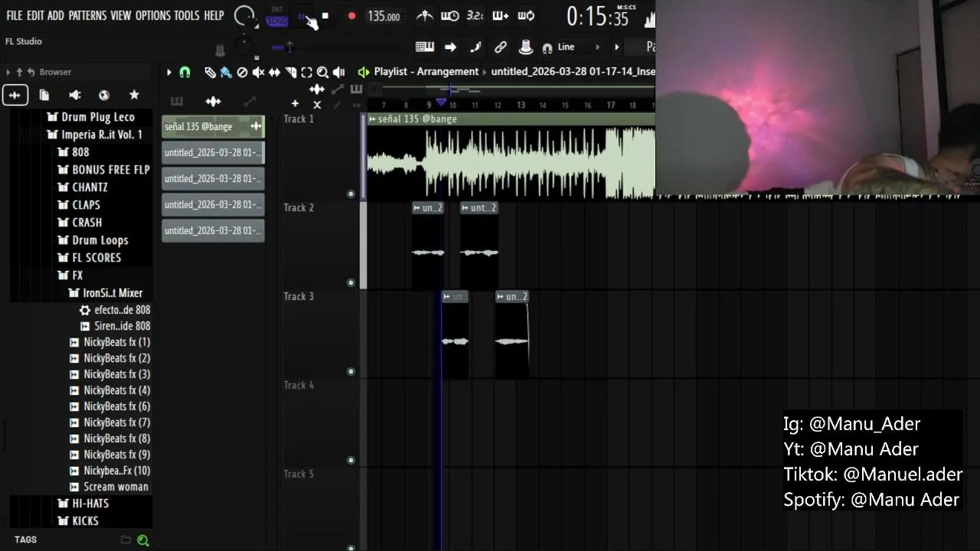980x551 pixels.
Task: Select the Draw pencil tool
Action: pyautogui.click(x=210, y=72)
